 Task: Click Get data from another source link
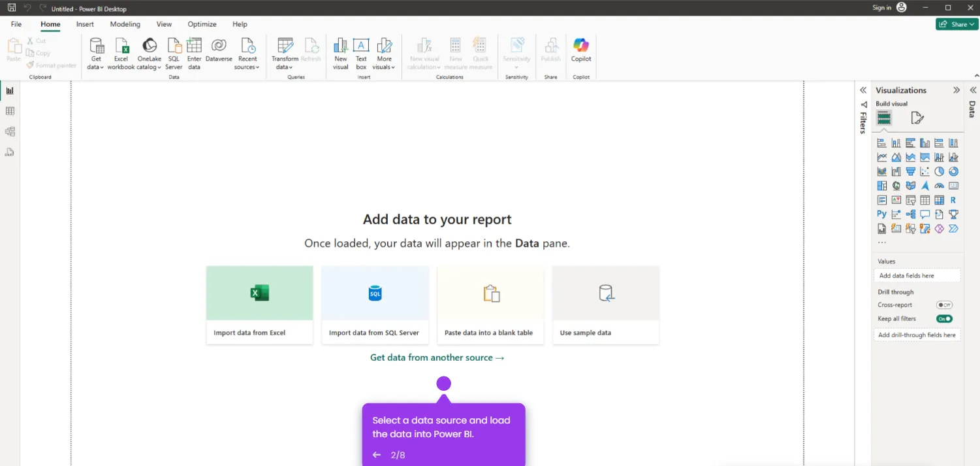click(x=437, y=358)
